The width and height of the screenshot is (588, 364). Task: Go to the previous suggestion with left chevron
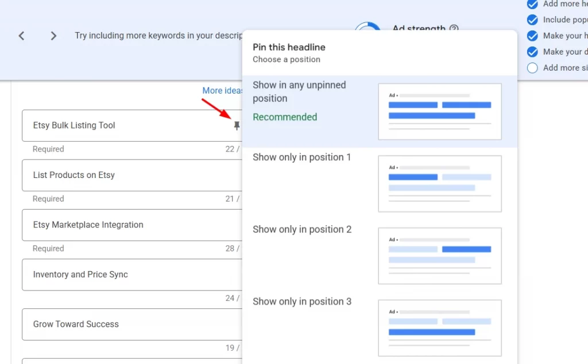pos(21,36)
